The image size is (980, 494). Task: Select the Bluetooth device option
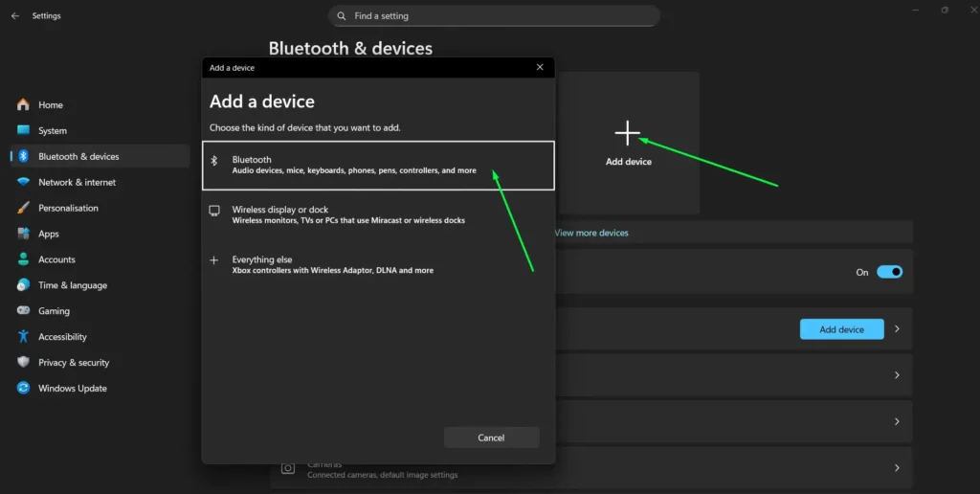pos(378,165)
